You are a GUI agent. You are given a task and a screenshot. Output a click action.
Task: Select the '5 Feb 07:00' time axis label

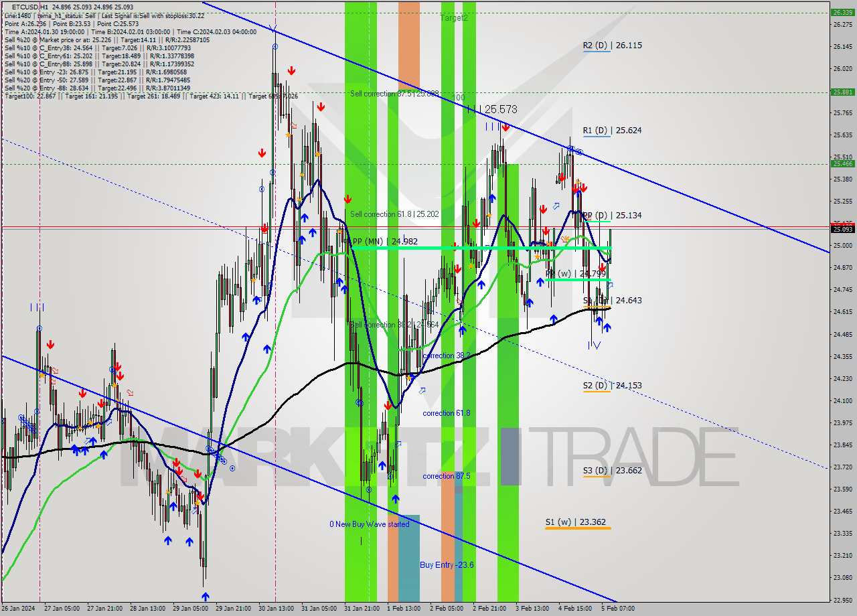pos(618,609)
